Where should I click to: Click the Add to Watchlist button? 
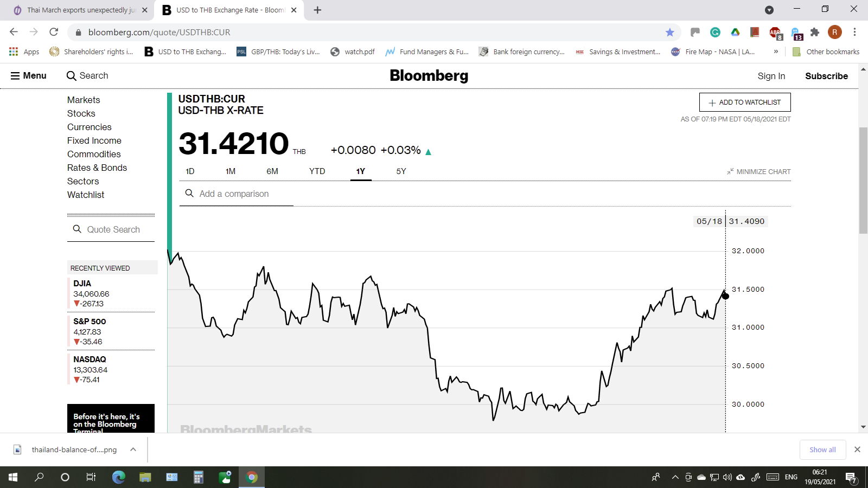click(x=745, y=102)
